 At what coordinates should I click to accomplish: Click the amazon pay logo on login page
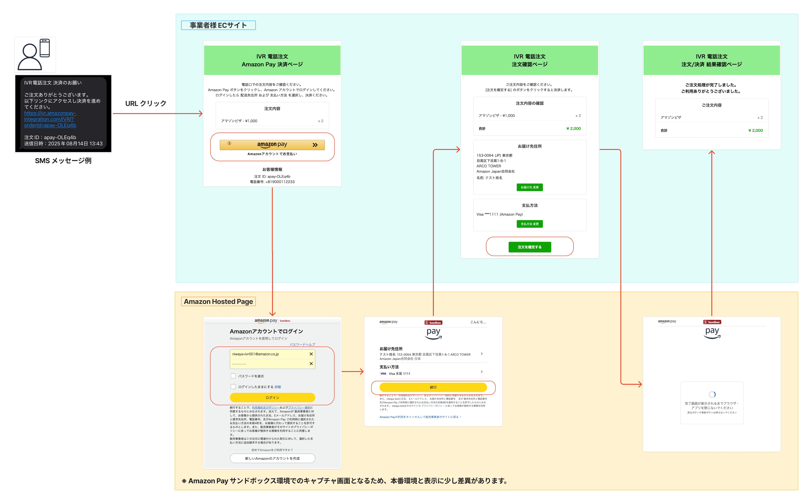(x=266, y=321)
